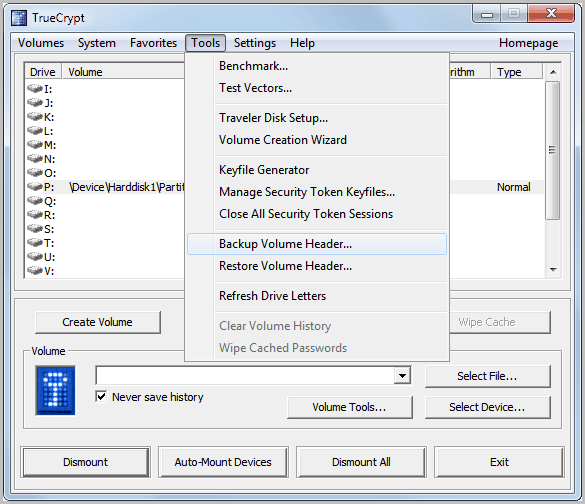Click Auto-Mount Devices button

(223, 462)
